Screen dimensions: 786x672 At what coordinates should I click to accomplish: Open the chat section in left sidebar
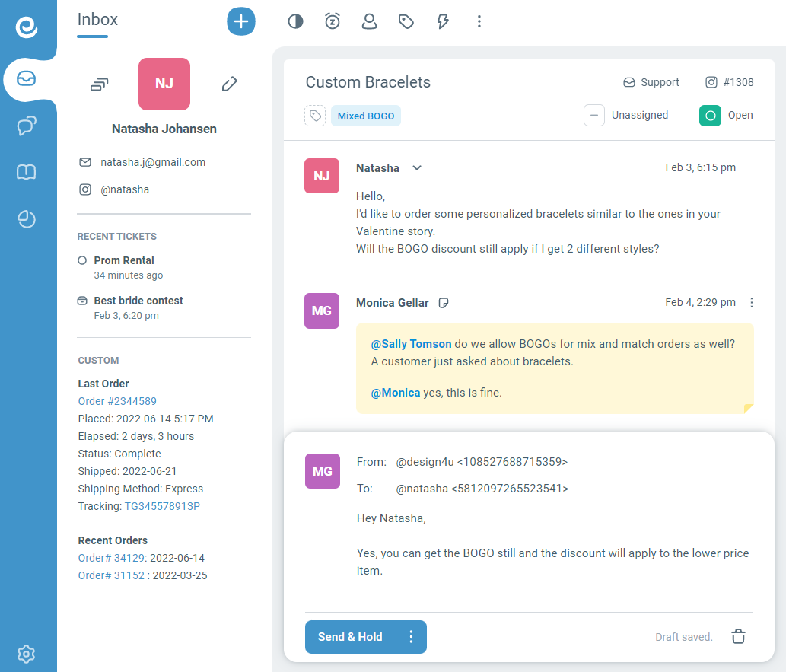click(x=27, y=126)
